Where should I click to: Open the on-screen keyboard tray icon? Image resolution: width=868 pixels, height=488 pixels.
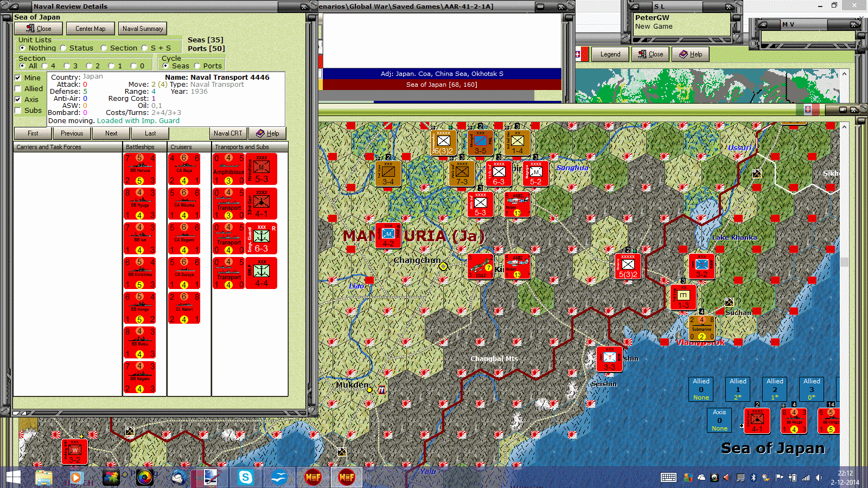click(668, 477)
